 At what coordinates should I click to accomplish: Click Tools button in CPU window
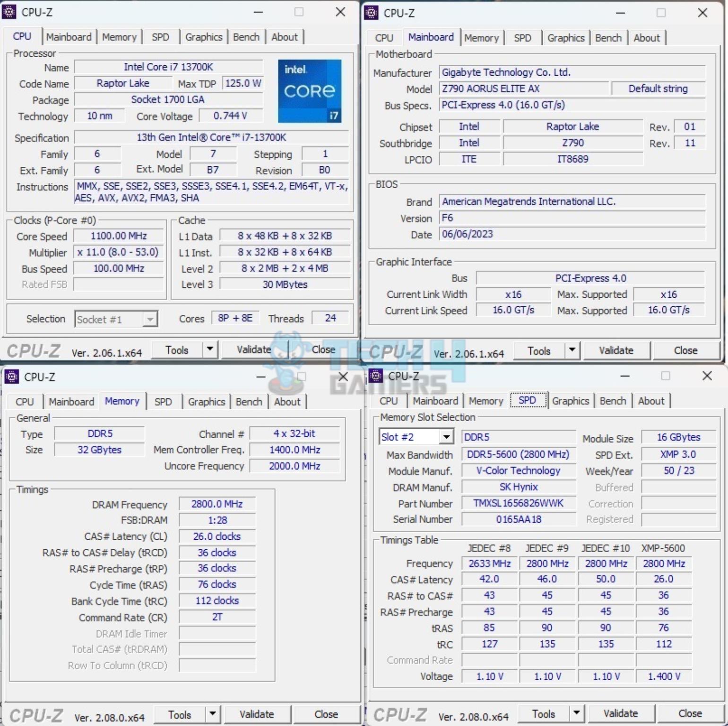click(177, 350)
